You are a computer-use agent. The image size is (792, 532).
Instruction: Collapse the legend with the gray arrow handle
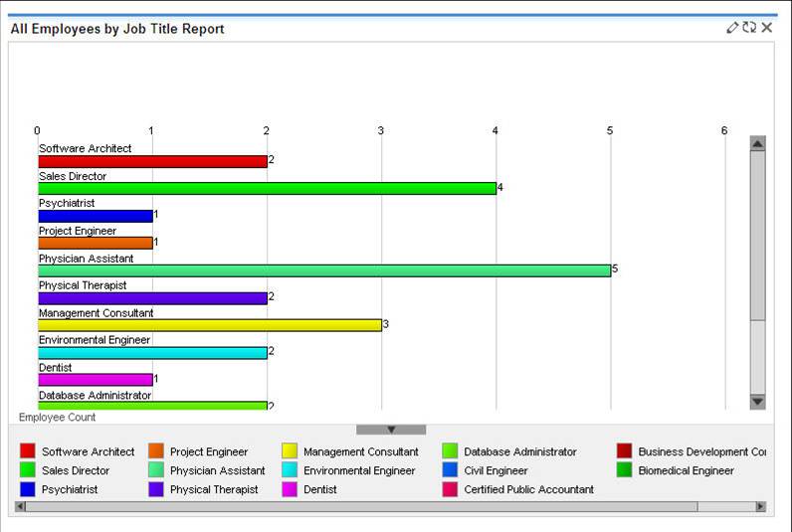tap(391, 430)
